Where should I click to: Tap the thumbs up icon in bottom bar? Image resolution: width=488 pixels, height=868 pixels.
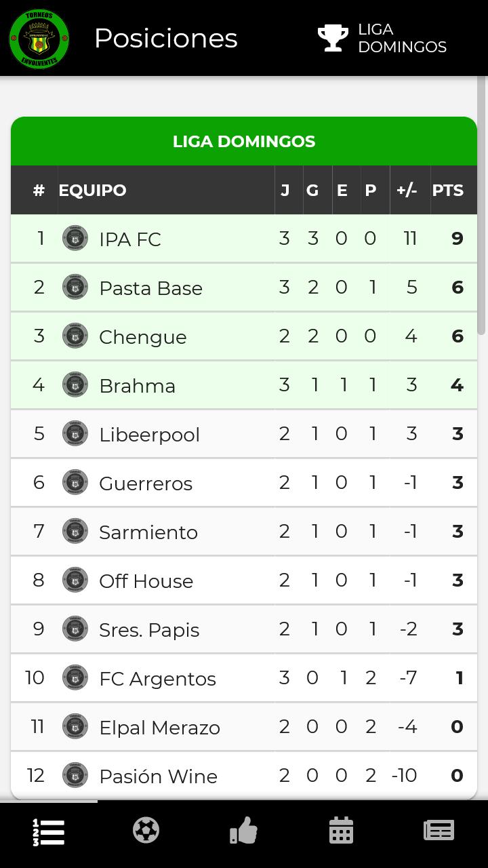click(x=243, y=831)
